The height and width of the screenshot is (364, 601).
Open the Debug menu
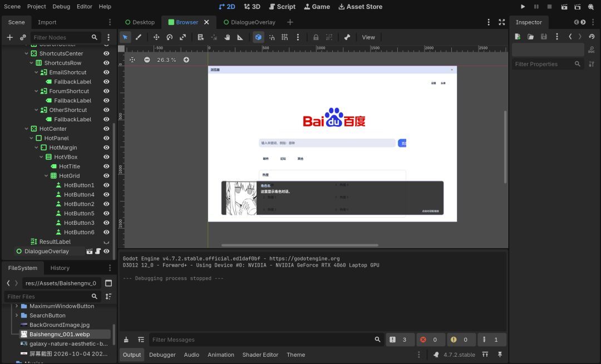pyautogui.click(x=61, y=7)
